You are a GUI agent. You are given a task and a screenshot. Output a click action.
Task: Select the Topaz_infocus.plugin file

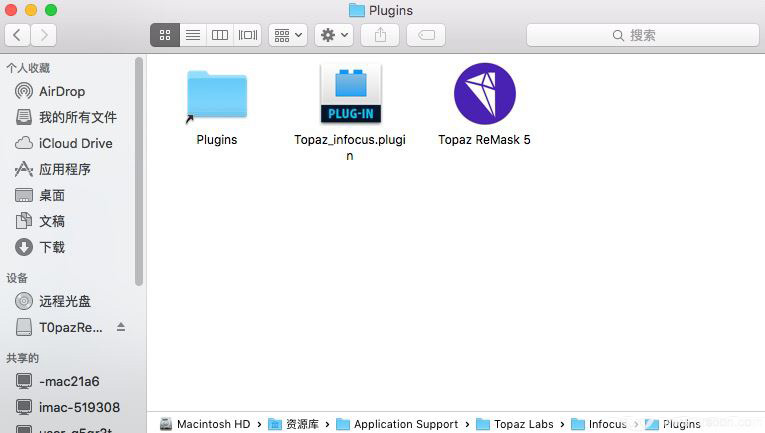tap(350, 94)
